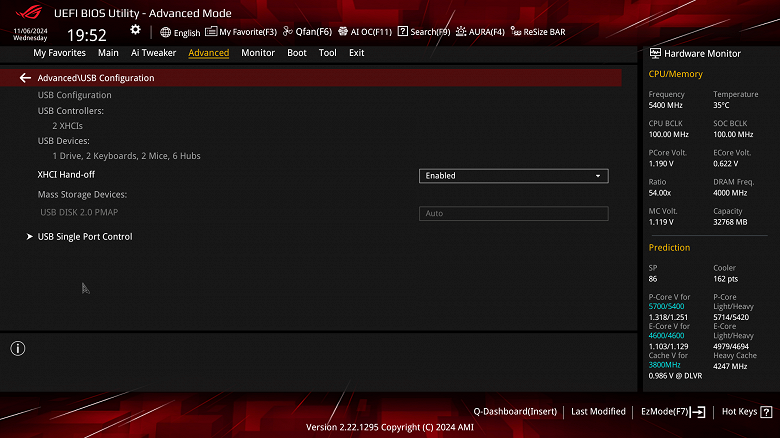
Task: Click the XHCI Hand-off dropdown arrow
Action: [598, 176]
